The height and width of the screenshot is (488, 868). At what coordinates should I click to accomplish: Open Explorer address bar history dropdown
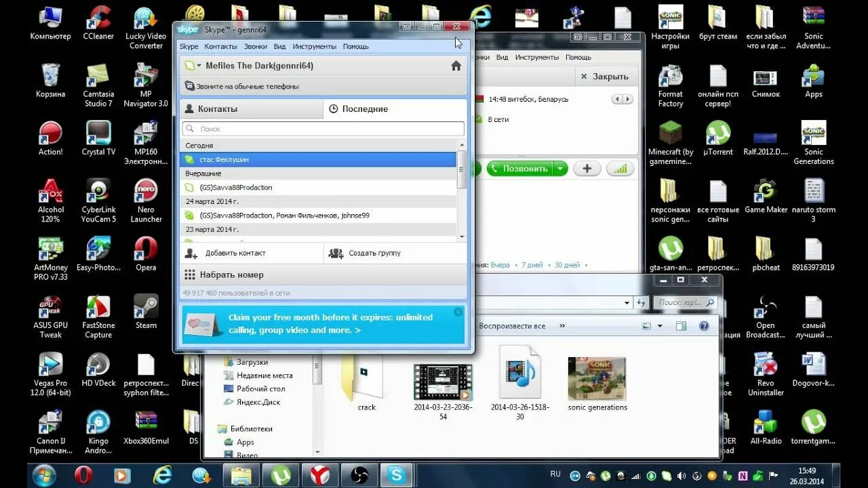pos(627,303)
